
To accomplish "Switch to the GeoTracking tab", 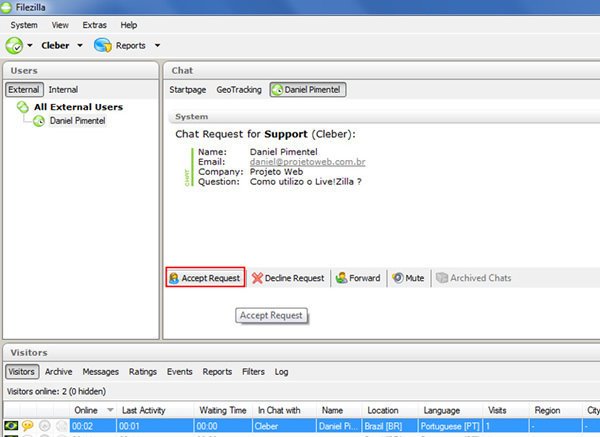I will click(x=239, y=90).
